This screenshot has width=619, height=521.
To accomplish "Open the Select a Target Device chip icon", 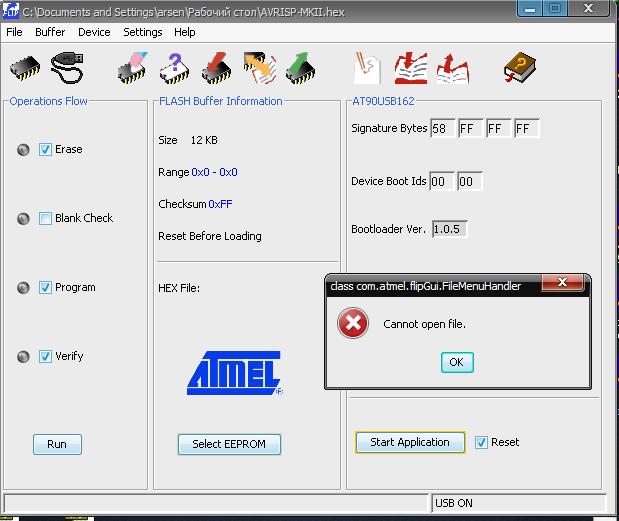I will [24, 68].
